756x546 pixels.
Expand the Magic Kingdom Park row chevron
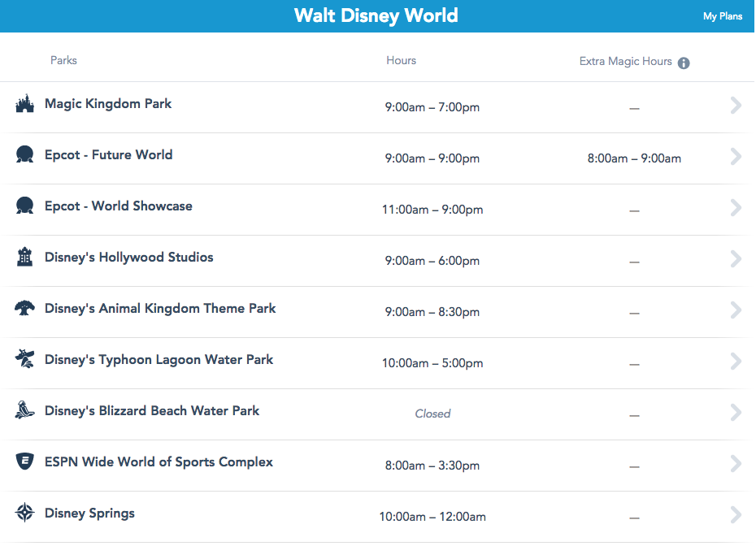click(736, 105)
